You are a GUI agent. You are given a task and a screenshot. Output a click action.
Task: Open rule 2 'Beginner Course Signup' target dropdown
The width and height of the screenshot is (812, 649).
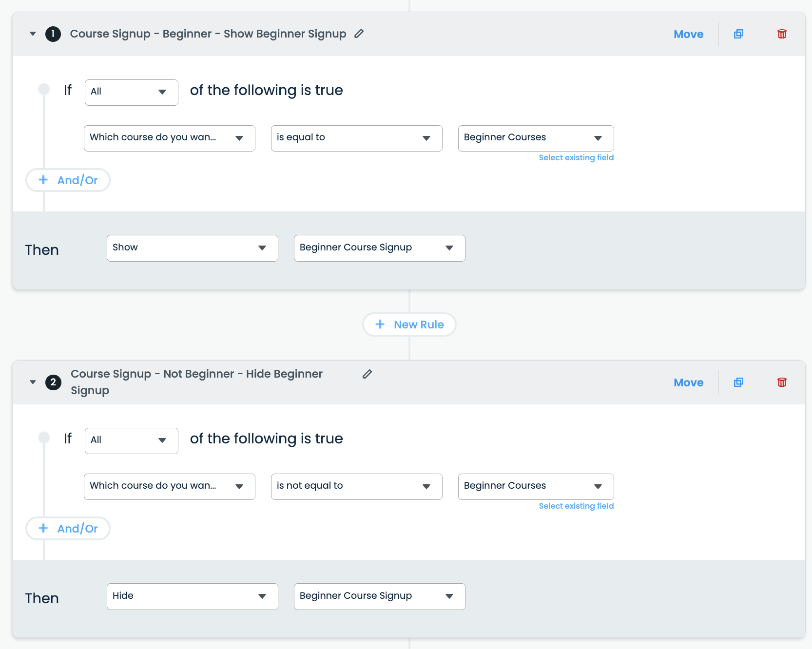point(379,596)
